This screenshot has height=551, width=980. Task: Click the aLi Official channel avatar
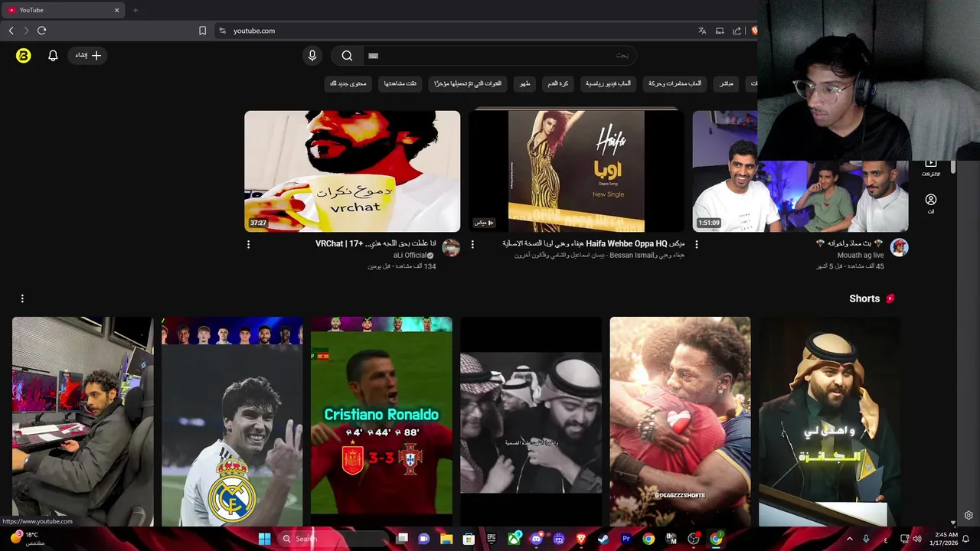click(x=451, y=248)
